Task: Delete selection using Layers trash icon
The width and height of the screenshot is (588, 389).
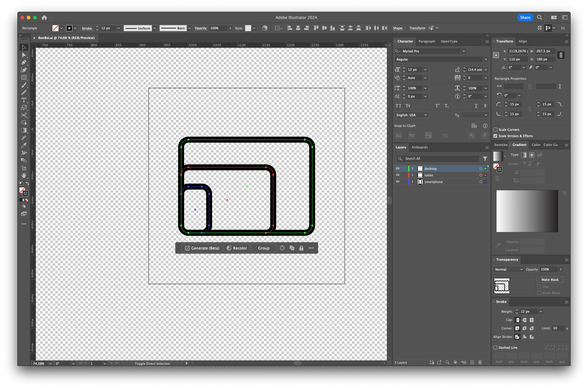Action: tap(480, 362)
